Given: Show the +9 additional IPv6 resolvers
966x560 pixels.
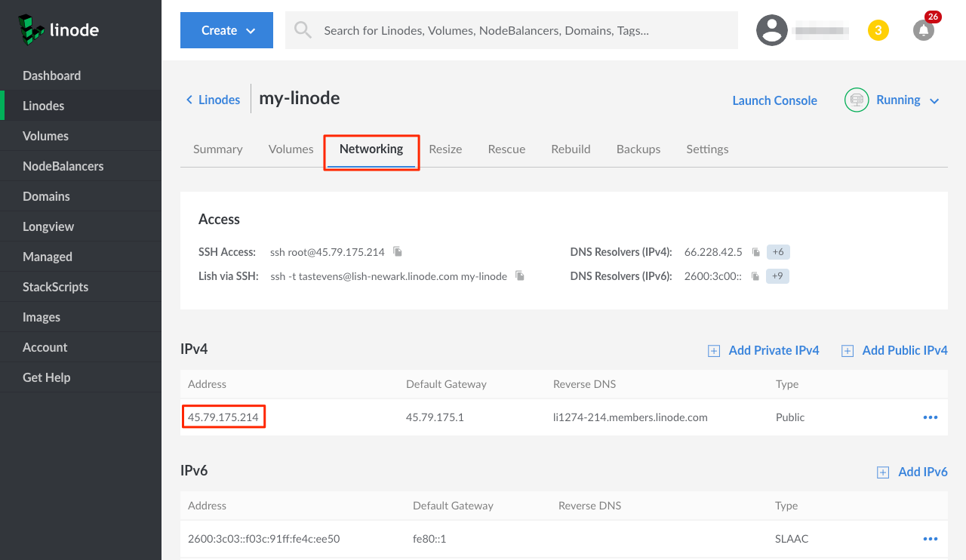Looking at the screenshot, I should pyautogui.click(x=777, y=276).
